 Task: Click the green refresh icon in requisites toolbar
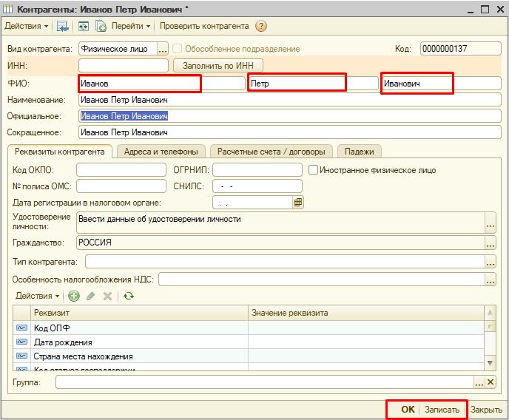tap(129, 296)
